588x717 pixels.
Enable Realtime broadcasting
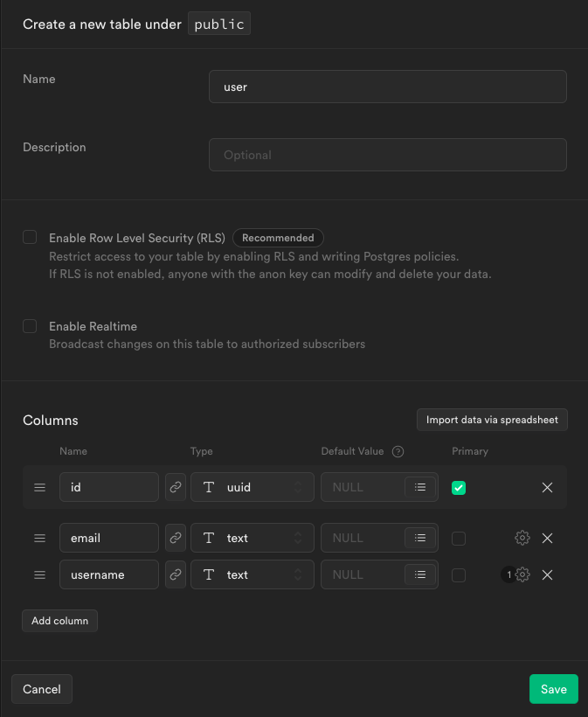coord(29,325)
